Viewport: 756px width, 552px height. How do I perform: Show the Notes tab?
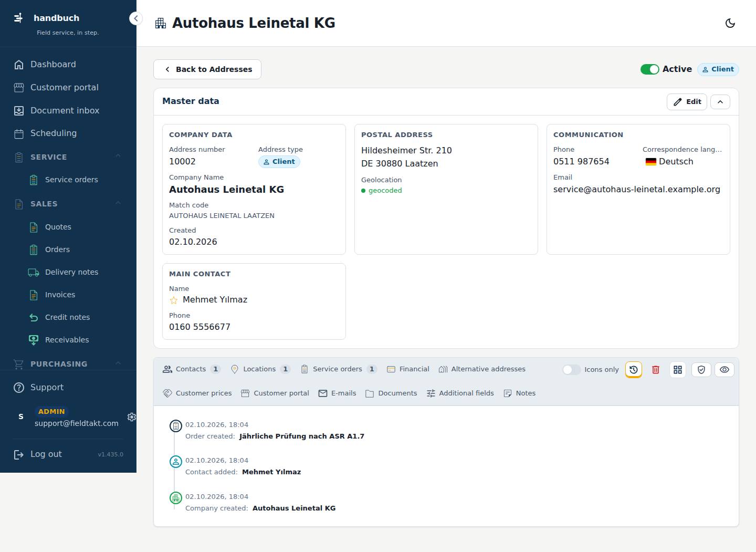point(519,393)
